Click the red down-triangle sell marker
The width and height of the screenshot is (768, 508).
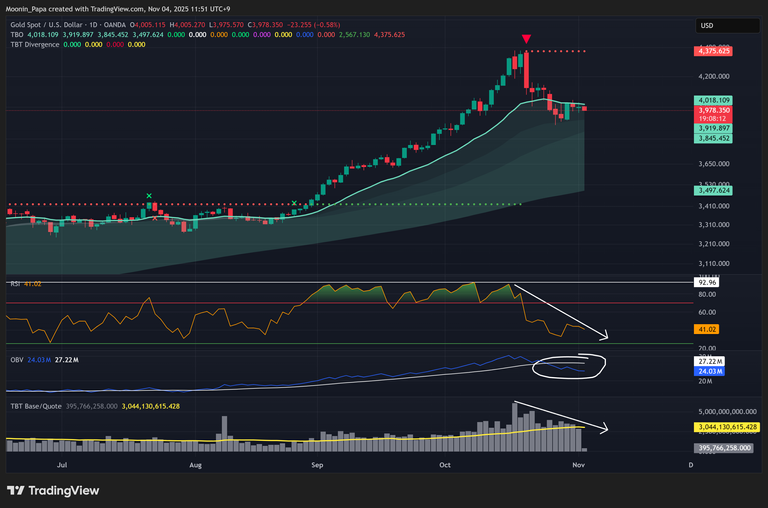click(526, 39)
